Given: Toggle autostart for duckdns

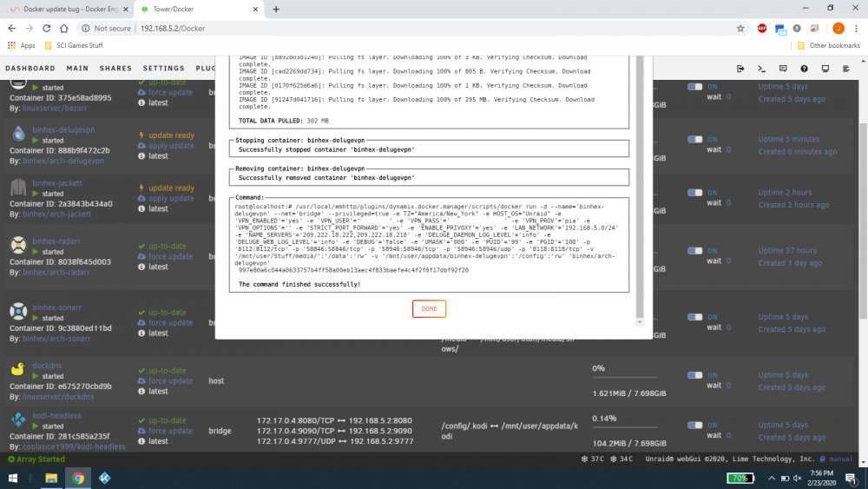Looking at the screenshot, I should (694, 375).
